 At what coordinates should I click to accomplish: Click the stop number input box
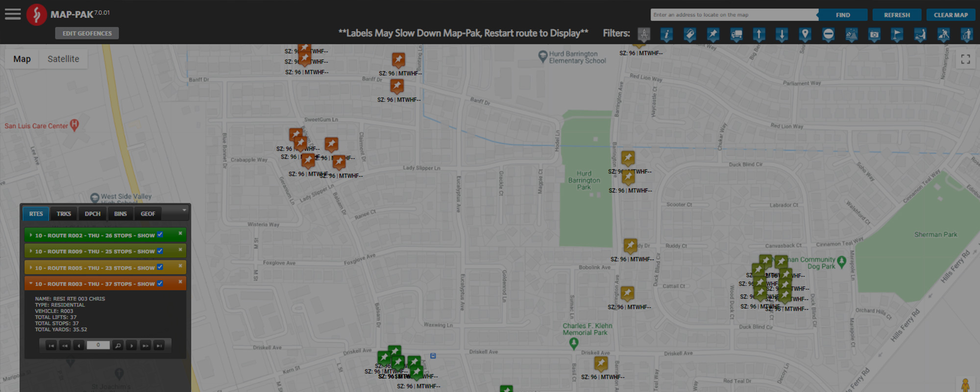pyautogui.click(x=98, y=345)
